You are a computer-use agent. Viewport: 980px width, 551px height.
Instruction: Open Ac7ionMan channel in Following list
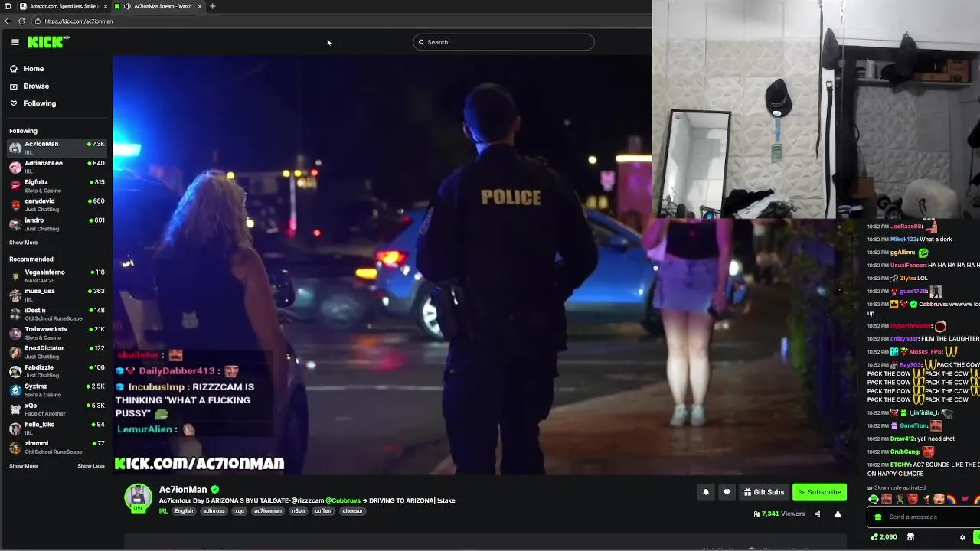(x=57, y=147)
